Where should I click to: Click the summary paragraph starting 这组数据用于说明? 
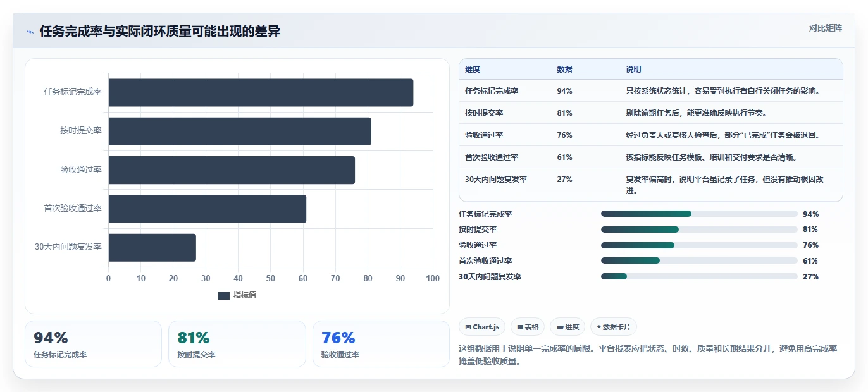coord(648,355)
